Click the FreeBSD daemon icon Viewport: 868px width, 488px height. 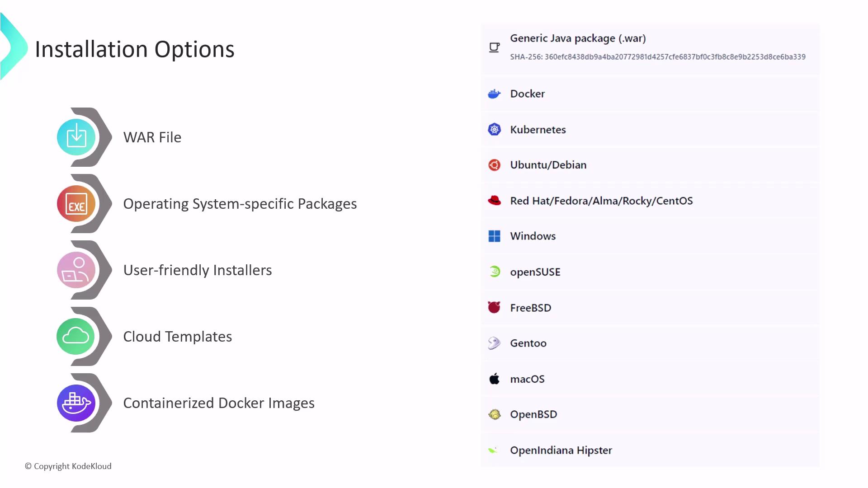(494, 308)
